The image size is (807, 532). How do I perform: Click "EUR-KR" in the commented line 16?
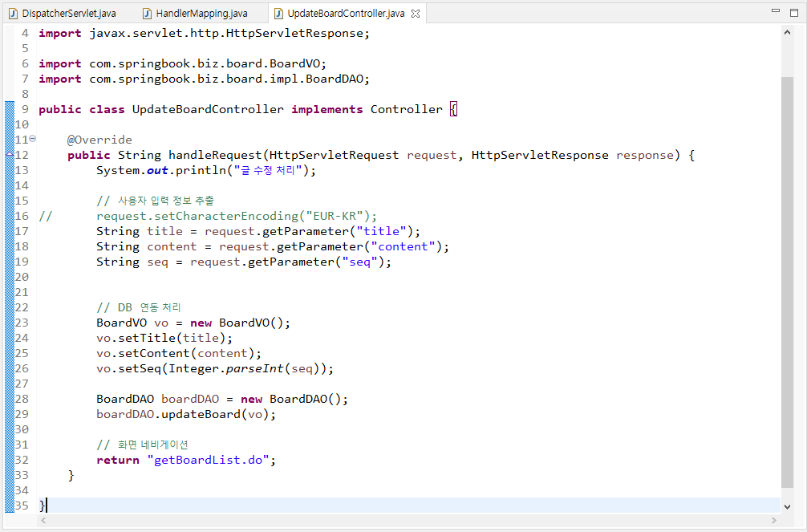coord(335,216)
